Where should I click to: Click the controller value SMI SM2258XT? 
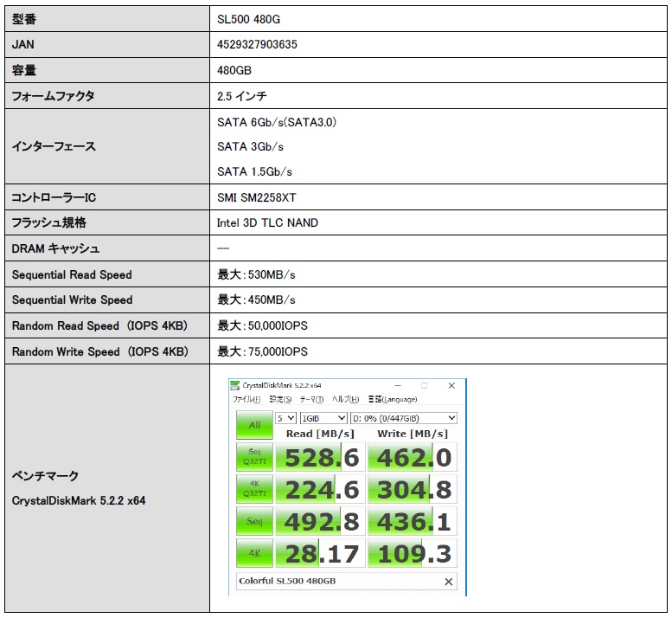[256, 197]
